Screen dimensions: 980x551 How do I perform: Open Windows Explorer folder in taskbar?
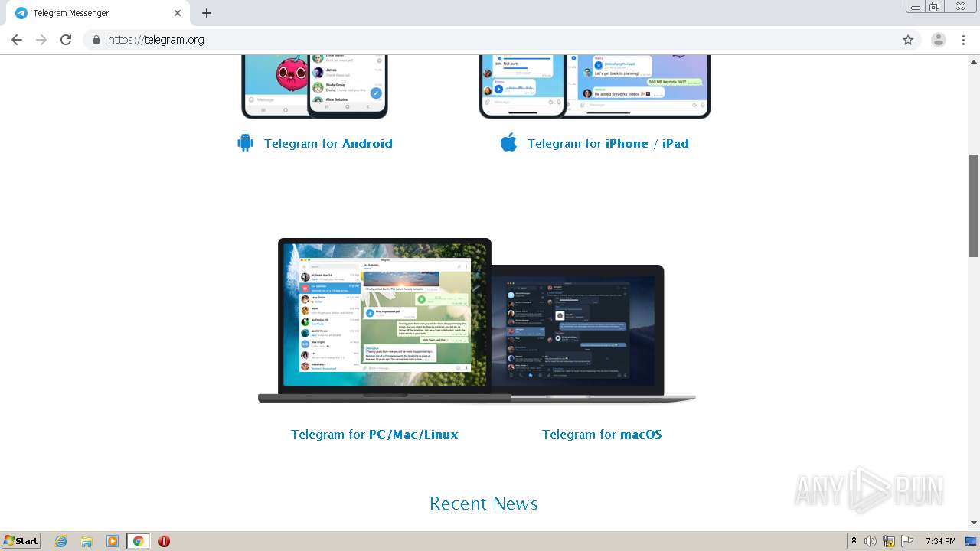click(x=87, y=541)
